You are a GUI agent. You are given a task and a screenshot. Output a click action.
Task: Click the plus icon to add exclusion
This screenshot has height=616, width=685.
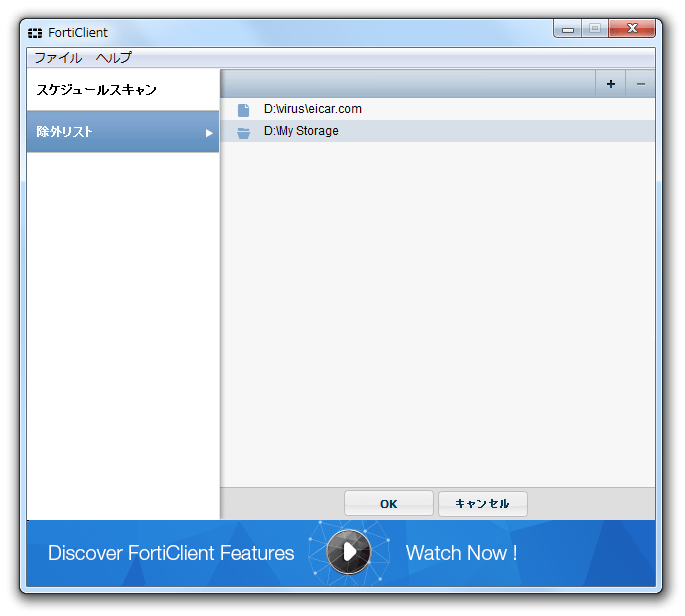(610, 84)
